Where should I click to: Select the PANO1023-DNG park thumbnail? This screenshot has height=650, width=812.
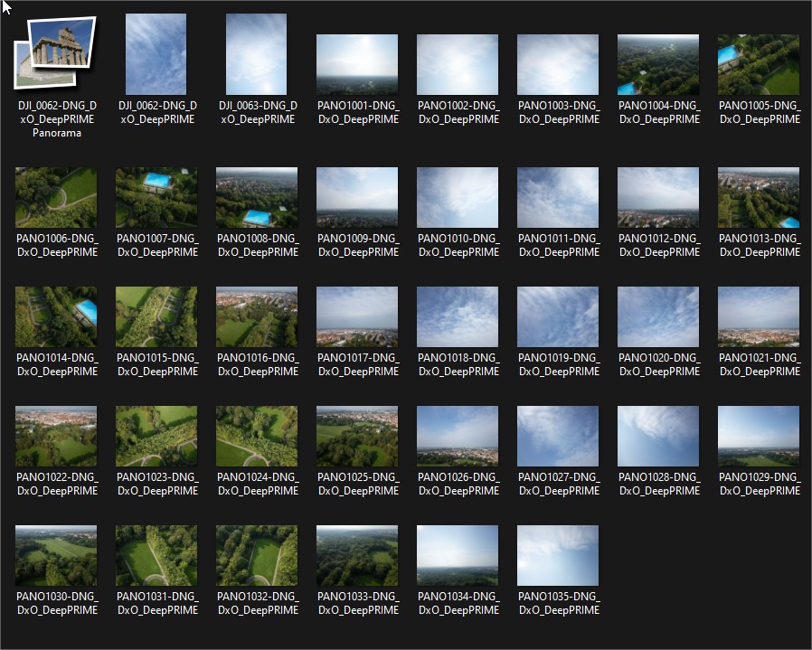156,436
